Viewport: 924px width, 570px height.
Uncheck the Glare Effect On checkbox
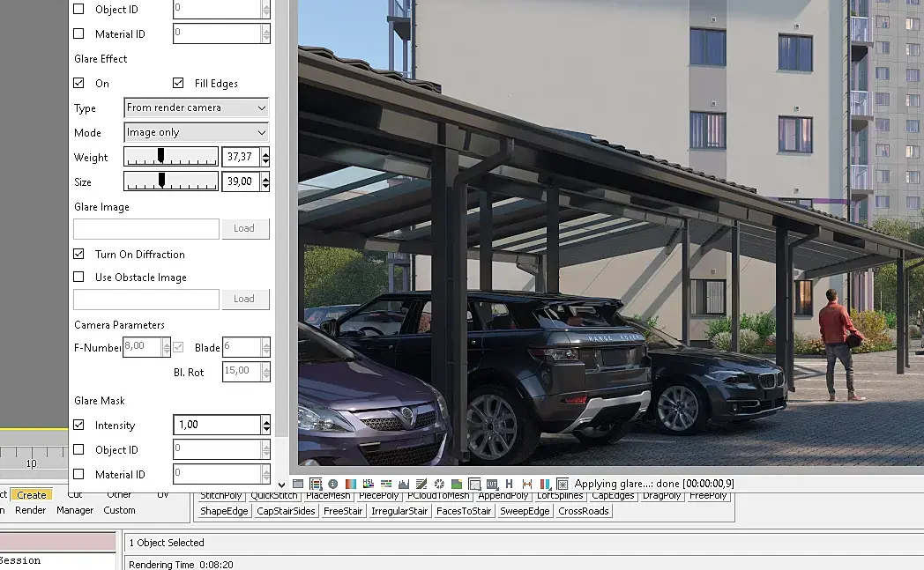coord(78,83)
